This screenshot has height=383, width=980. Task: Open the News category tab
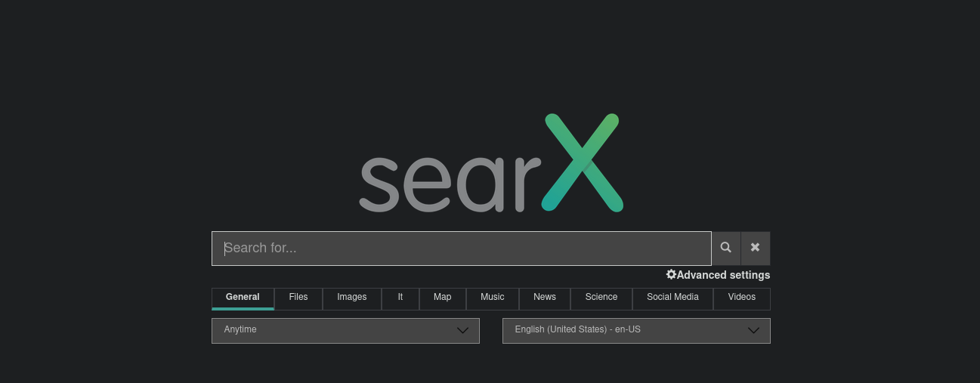pyautogui.click(x=545, y=298)
